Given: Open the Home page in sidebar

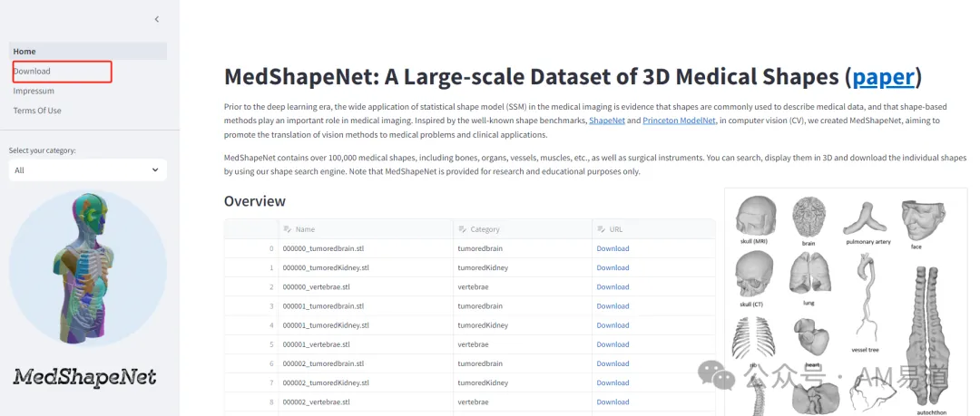Looking at the screenshot, I should coord(88,52).
